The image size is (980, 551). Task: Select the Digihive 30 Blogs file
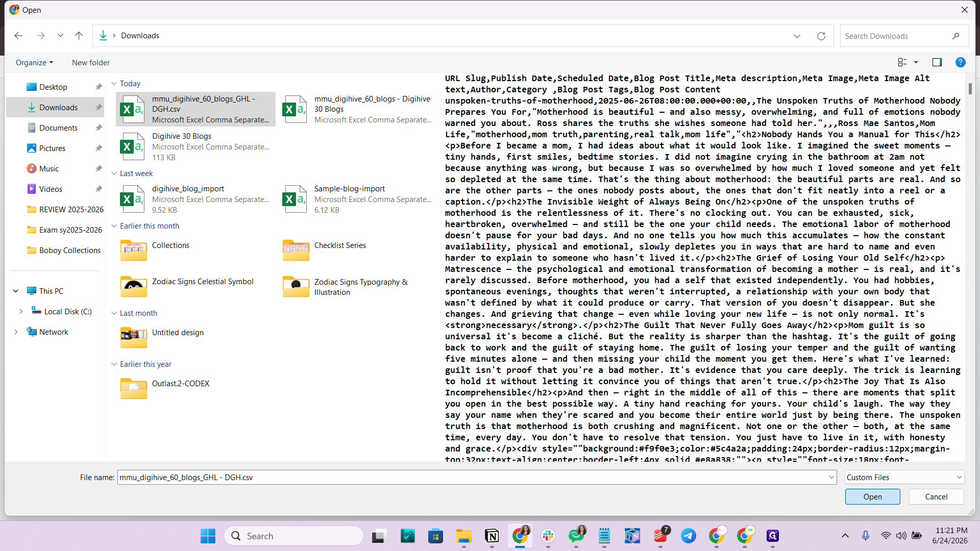(x=196, y=147)
